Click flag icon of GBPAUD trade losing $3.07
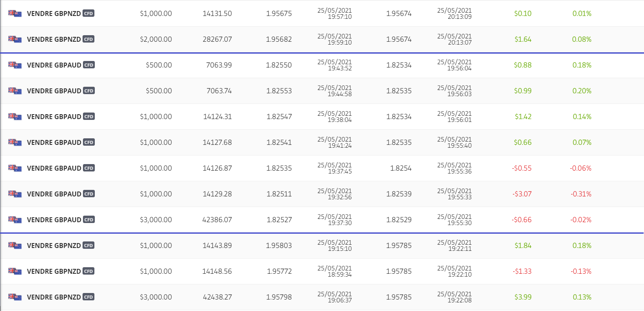This screenshot has height=311, width=644. (x=15, y=194)
